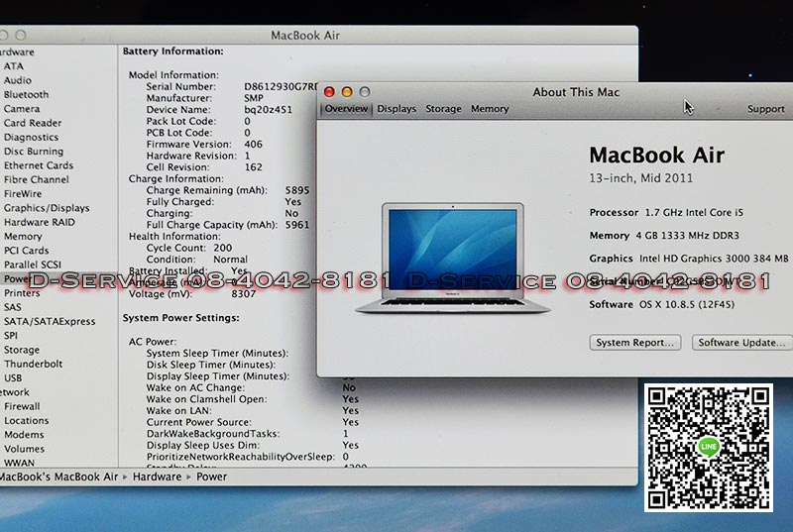793x532 pixels.
Task: Select Audio in the sidebar
Action: point(17,80)
